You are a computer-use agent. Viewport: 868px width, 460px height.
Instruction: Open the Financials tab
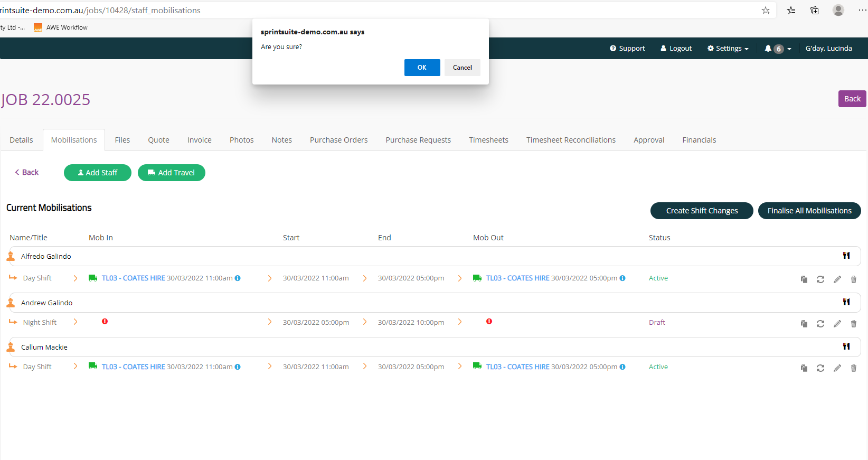(699, 140)
